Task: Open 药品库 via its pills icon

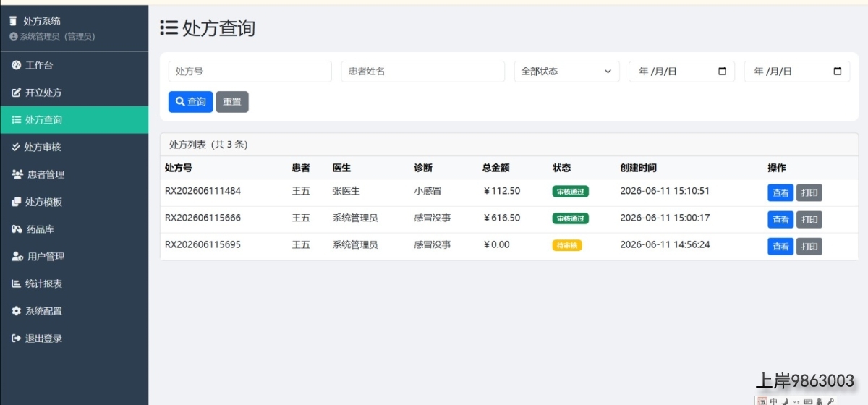Action: [17, 229]
